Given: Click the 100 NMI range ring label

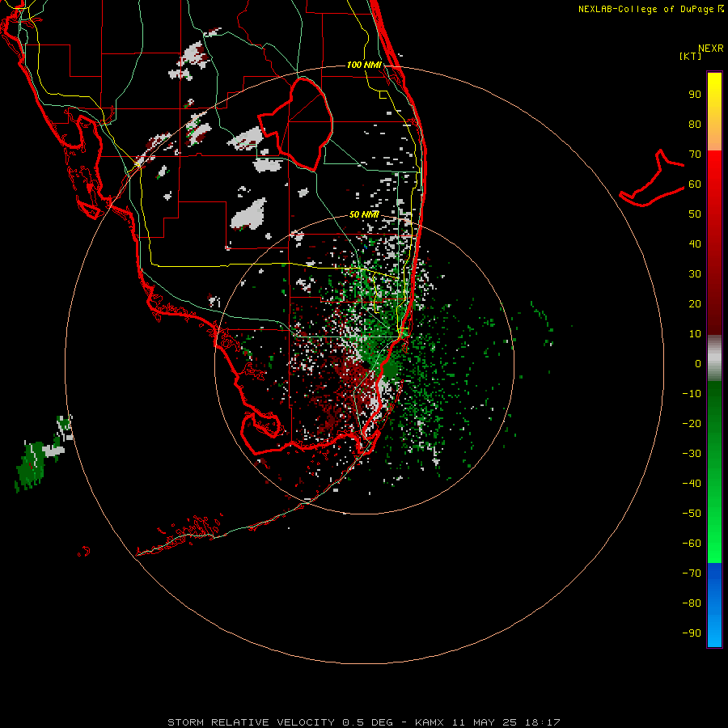Looking at the screenshot, I should click(x=364, y=65).
